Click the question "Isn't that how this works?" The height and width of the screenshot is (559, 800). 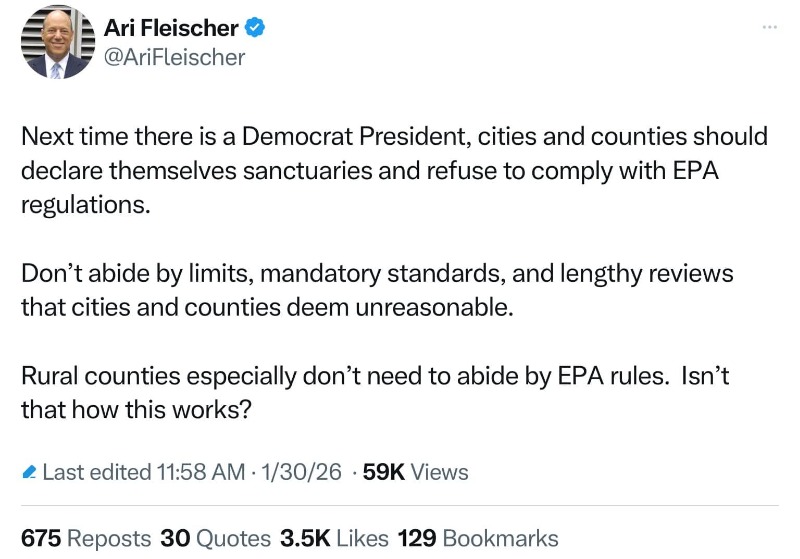pos(135,409)
